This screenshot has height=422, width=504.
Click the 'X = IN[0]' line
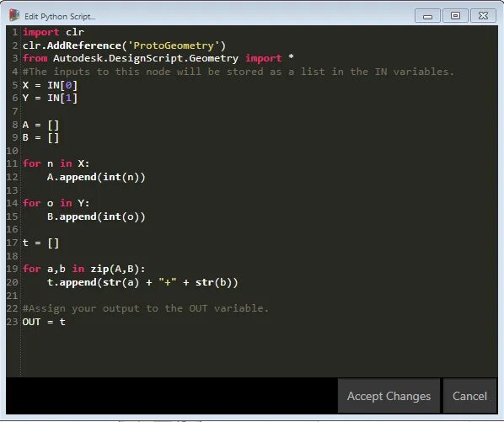click(x=50, y=85)
